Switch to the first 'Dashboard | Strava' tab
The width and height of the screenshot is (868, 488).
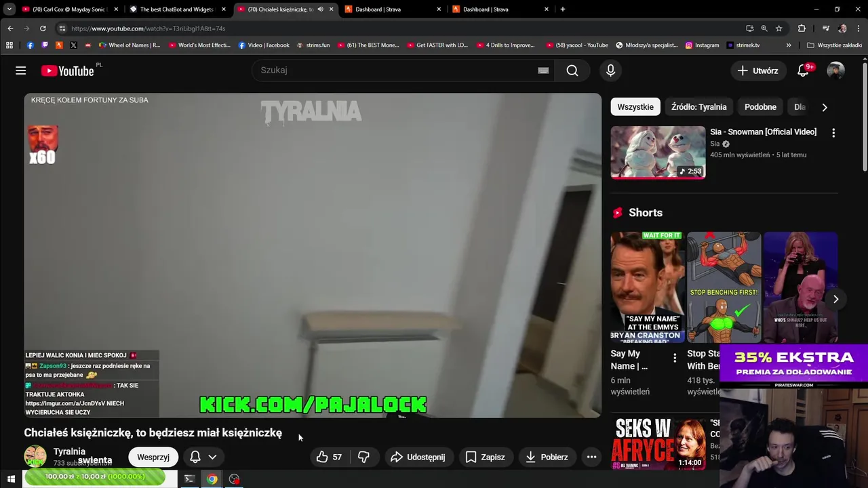point(392,9)
